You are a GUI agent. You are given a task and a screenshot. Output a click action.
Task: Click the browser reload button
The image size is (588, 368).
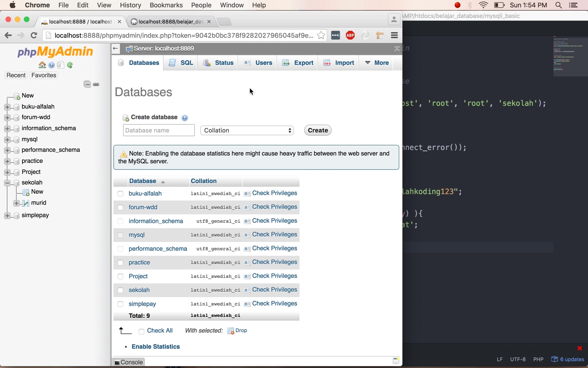click(34, 35)
